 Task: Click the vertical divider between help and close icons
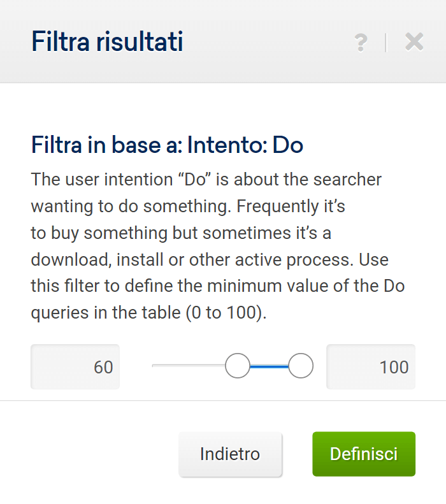point(386,43)
